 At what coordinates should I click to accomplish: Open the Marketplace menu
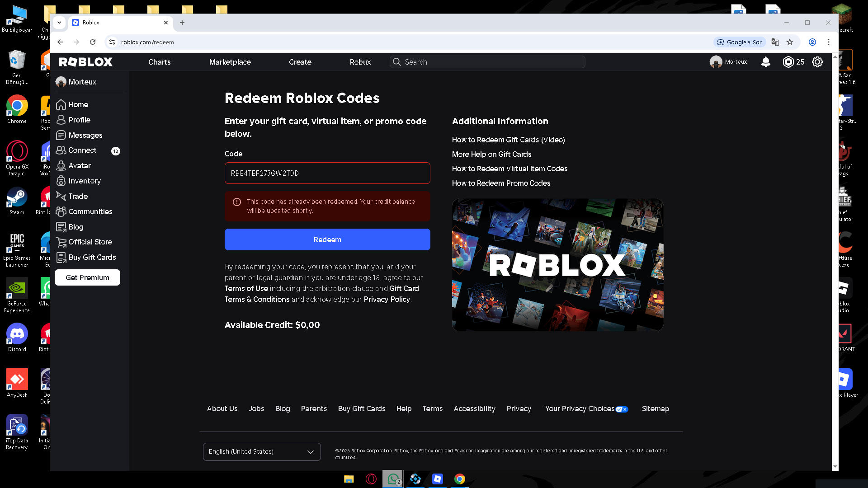click(230, 62)
